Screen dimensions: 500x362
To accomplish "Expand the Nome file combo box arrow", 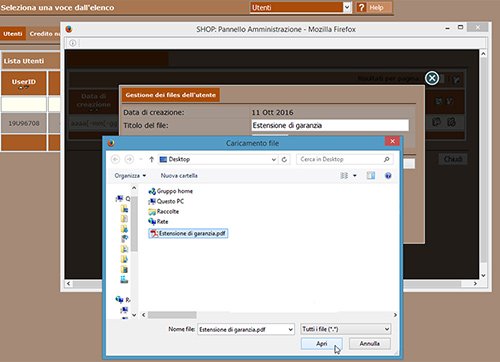I will pos(290,330).
